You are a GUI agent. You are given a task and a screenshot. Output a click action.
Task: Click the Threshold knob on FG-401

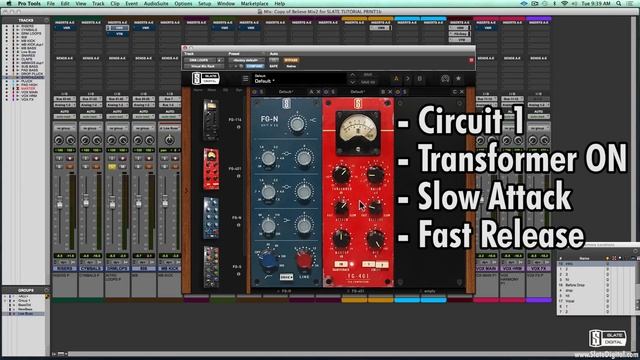pos(341,174)
